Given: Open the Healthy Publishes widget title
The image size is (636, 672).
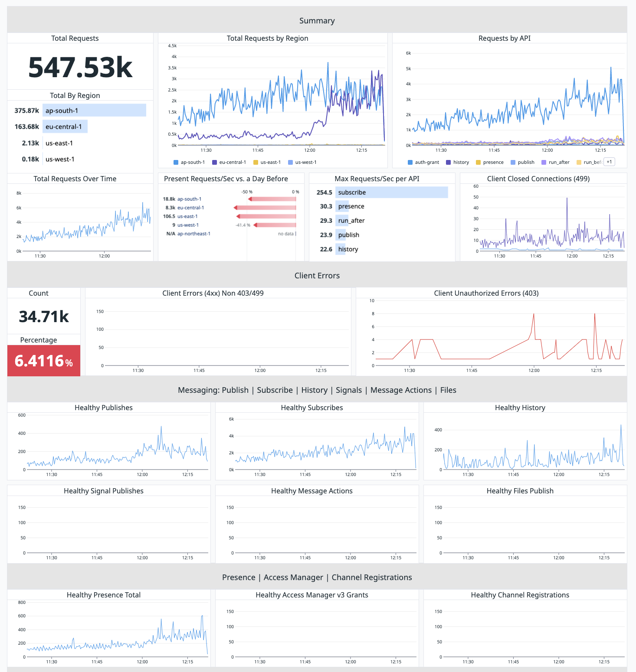Looking at the screenshot, I should pyautogui.click(x=104, y=408).
